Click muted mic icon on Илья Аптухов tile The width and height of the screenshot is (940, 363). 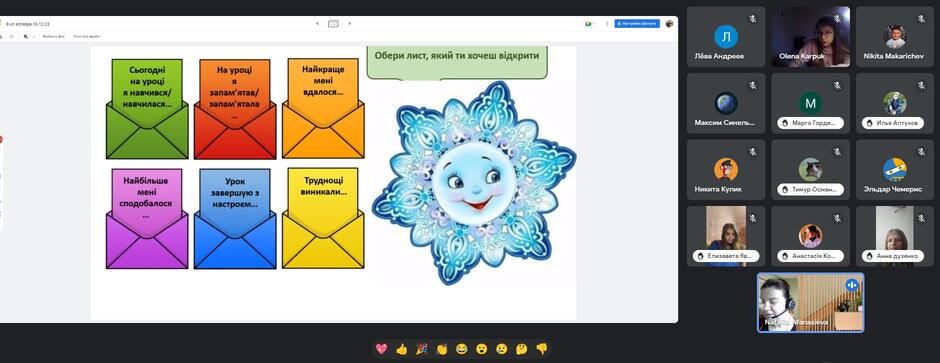921,86
